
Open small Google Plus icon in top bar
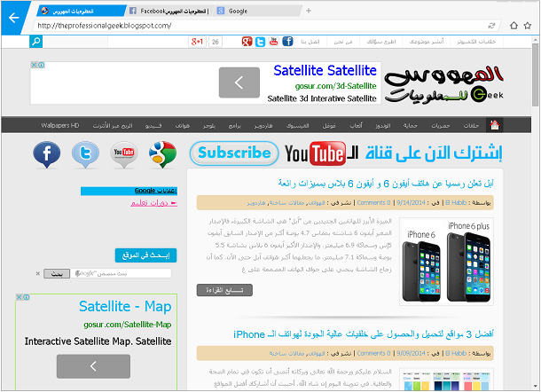[247, 42]
